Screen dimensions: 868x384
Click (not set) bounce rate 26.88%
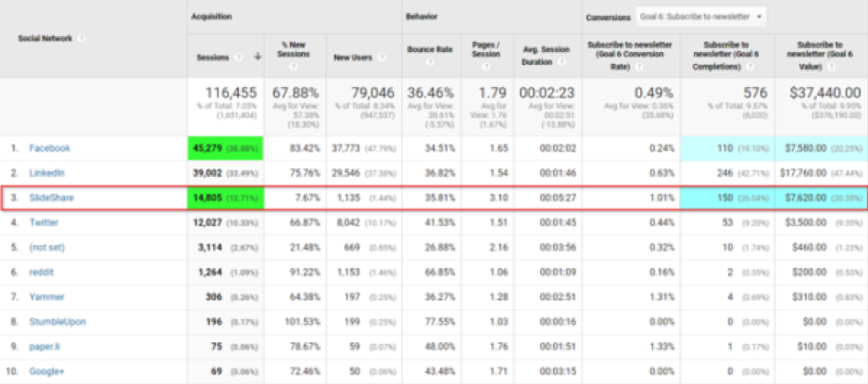coord(442,247)
